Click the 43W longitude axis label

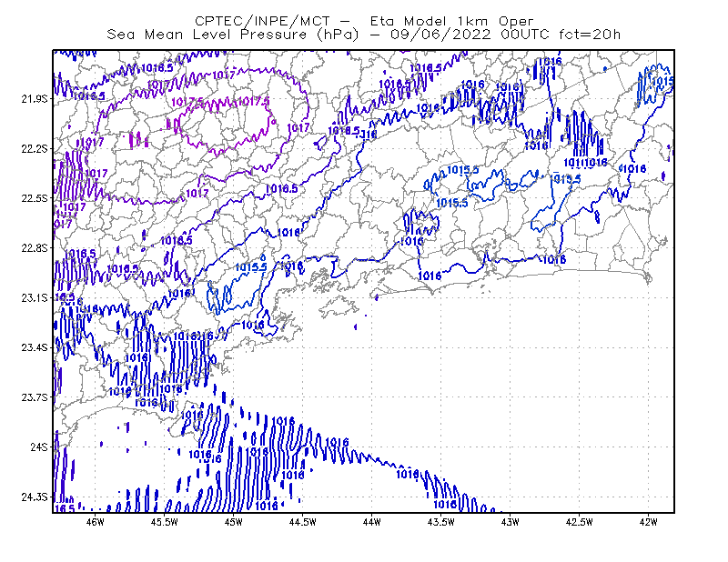click(511, 522)
